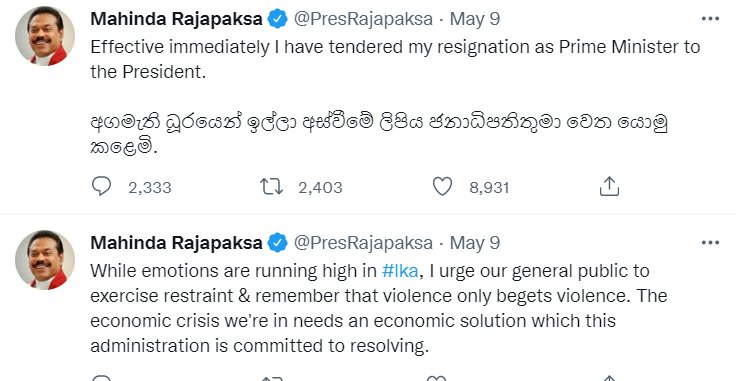Open Mahinda Rajapaksa name on second tweet
This screenshot has width=736, height=381.
176,243
